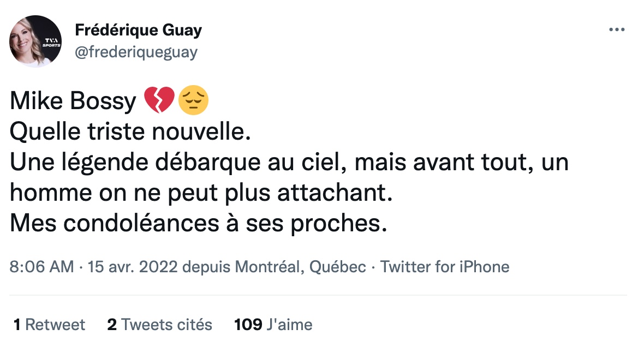Click the Mike Bossy text
This screenshot has width=644, height=347.
pos(73,102)
